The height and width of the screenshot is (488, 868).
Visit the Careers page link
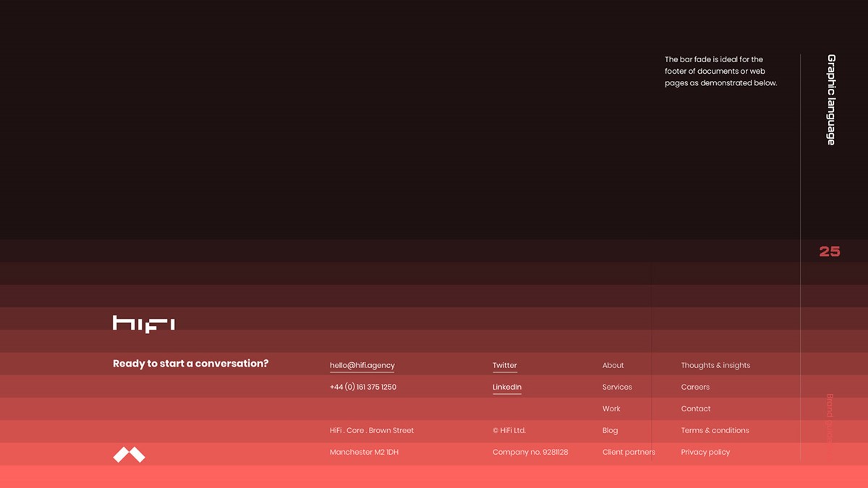click(x=694, y=388)
